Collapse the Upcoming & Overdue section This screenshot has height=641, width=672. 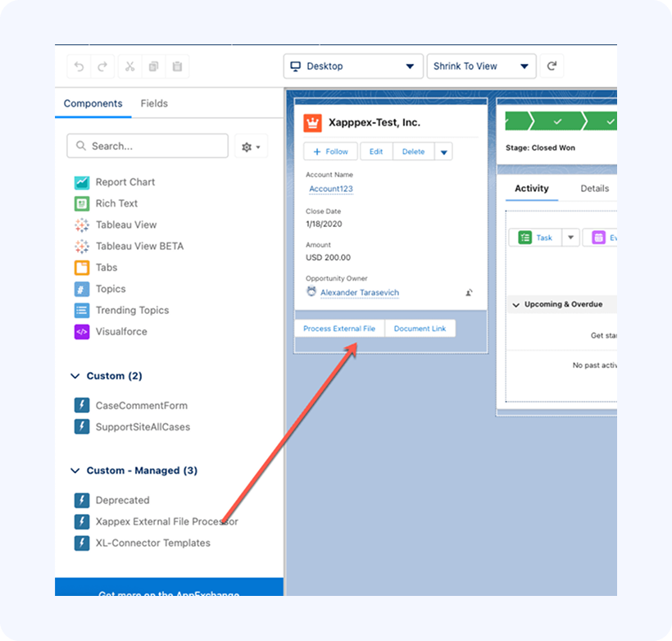(516, 305)
